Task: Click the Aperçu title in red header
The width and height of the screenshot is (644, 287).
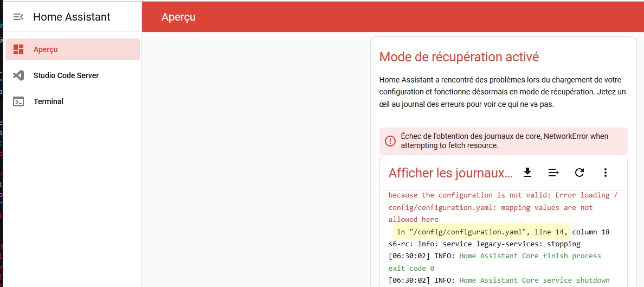Action: tap(178, 17)
